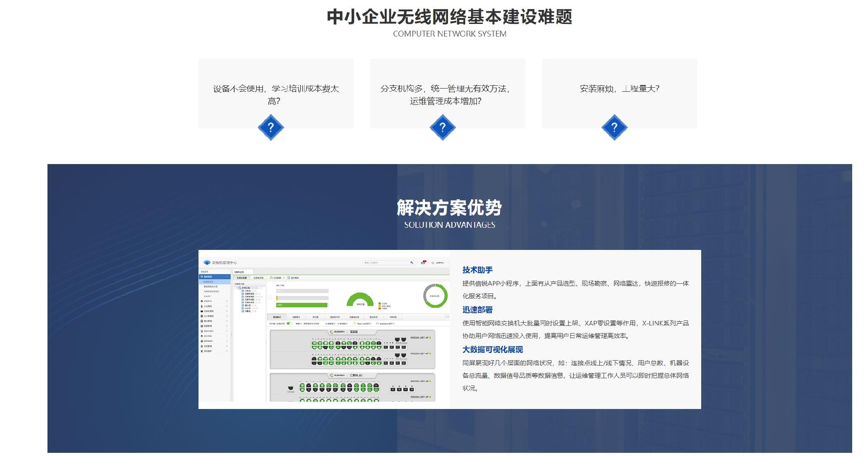Click question mark icon under installation trouble card
The width and height of the screenshot is (868, 456).
tap(614, 127)
